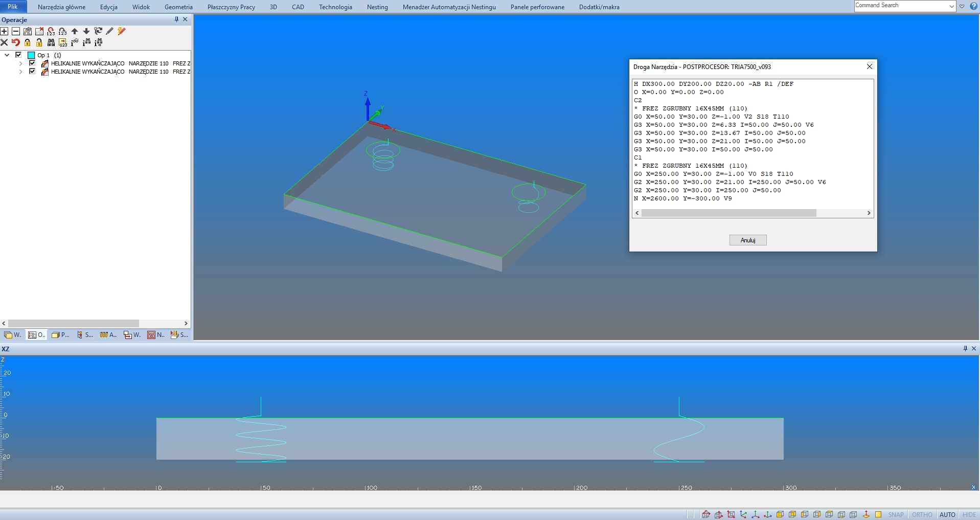Open the Technologia tab

(335, 7)
